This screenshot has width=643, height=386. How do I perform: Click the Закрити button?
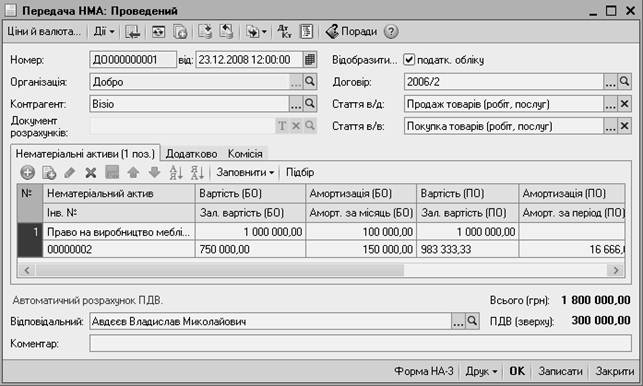(x=614, y=371)
